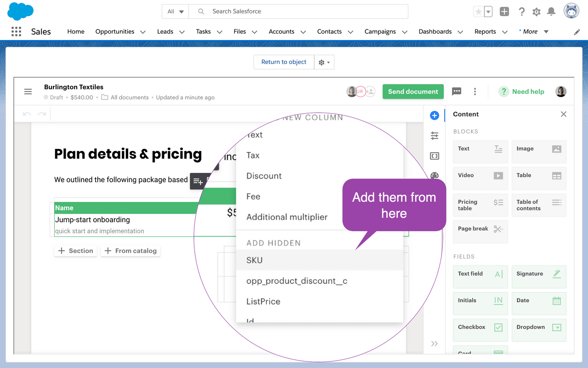Add a new Section button
Image resolution: width=588 pixels, height=368 pixels.
(76, 251)
